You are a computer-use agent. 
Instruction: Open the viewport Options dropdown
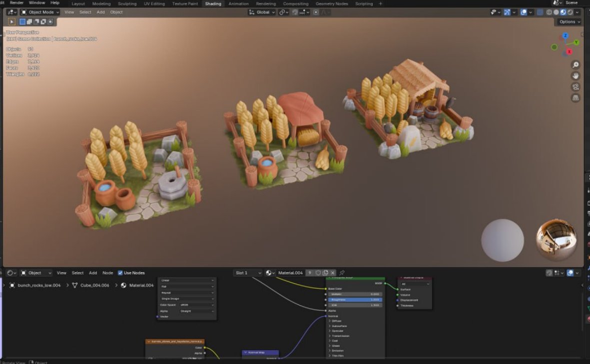pos(570,22)
